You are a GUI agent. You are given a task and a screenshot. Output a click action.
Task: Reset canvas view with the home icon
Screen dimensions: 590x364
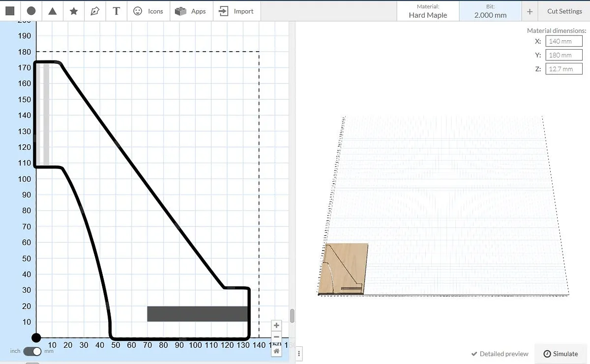(x=277, y=351)
